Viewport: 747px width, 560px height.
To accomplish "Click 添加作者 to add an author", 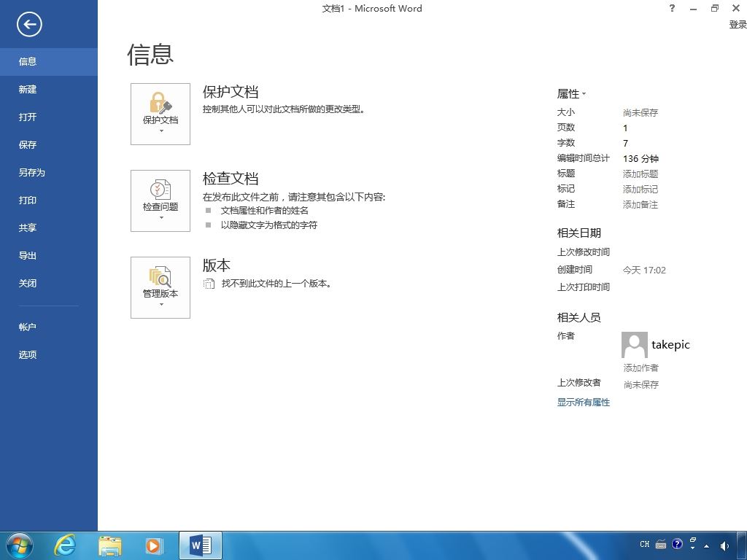I will [640, 367].
